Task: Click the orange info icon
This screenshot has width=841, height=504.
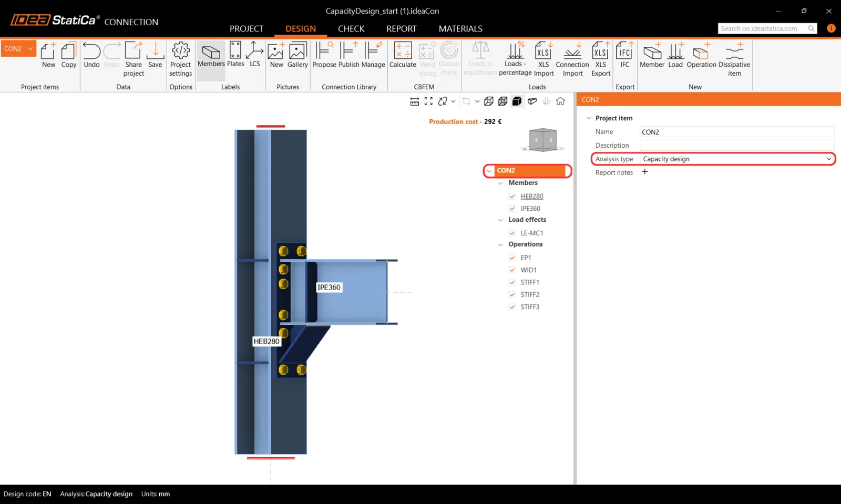Action: pos(831,28)
